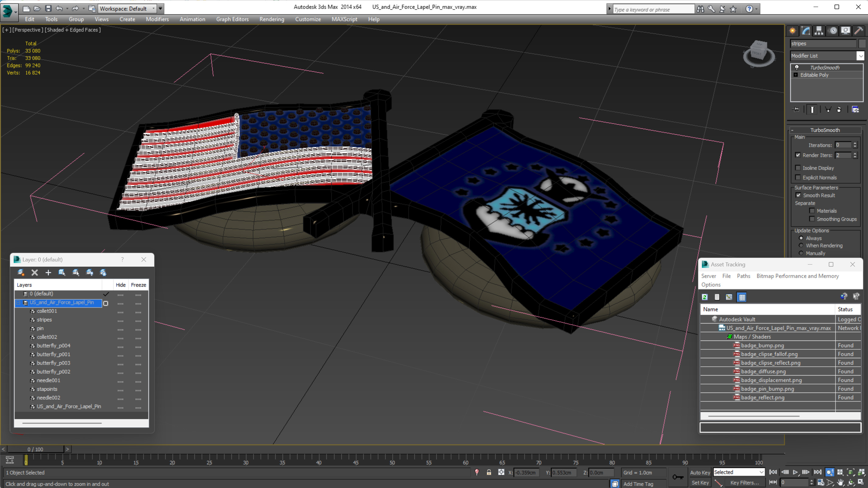The height and width of the screenshot is (488, 868).
Task: Click the Save File toolbar icon
Action: [48, 9]
